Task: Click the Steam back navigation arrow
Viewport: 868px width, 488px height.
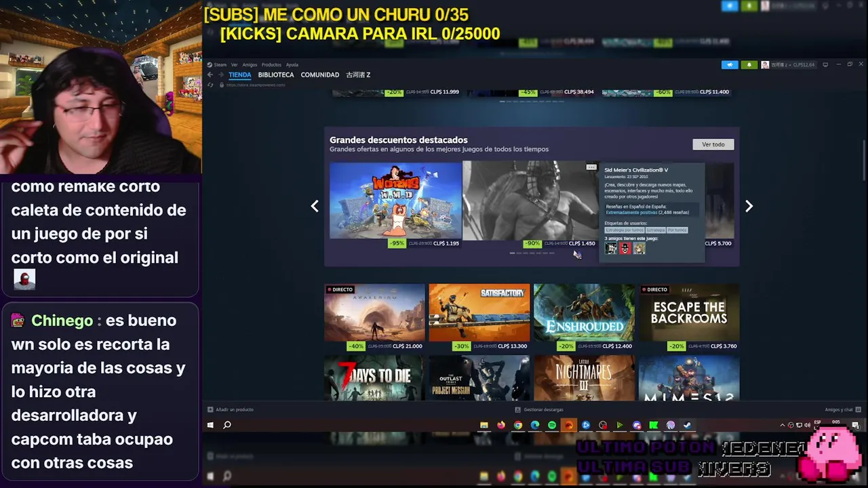Action: (x=210, y=75)
